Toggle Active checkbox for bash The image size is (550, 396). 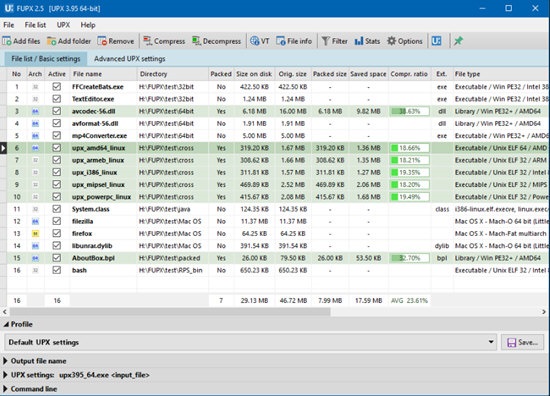[x=56, y=270]
